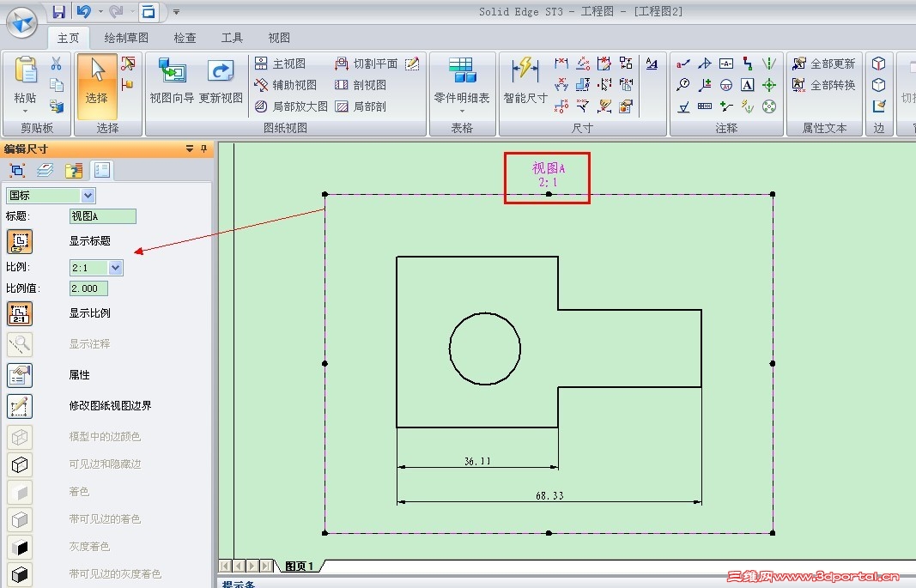Go to last sheet using navigation arrow
The width and height of the screenshot is (916, 588).
click(266, 566)
